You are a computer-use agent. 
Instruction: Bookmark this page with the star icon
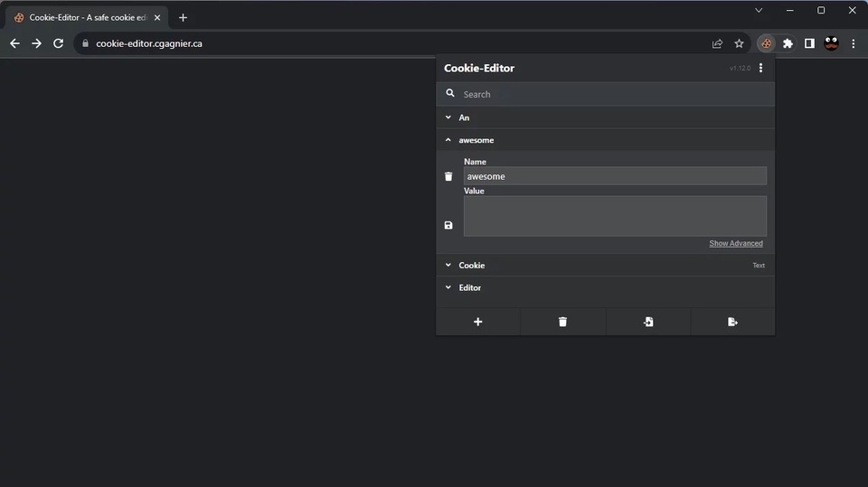739,43
